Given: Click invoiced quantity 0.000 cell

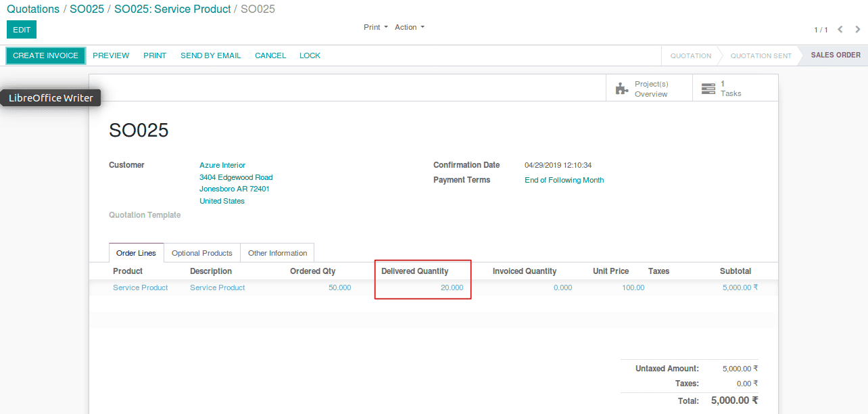Looking at the screenshot, I should pos(563,287).
